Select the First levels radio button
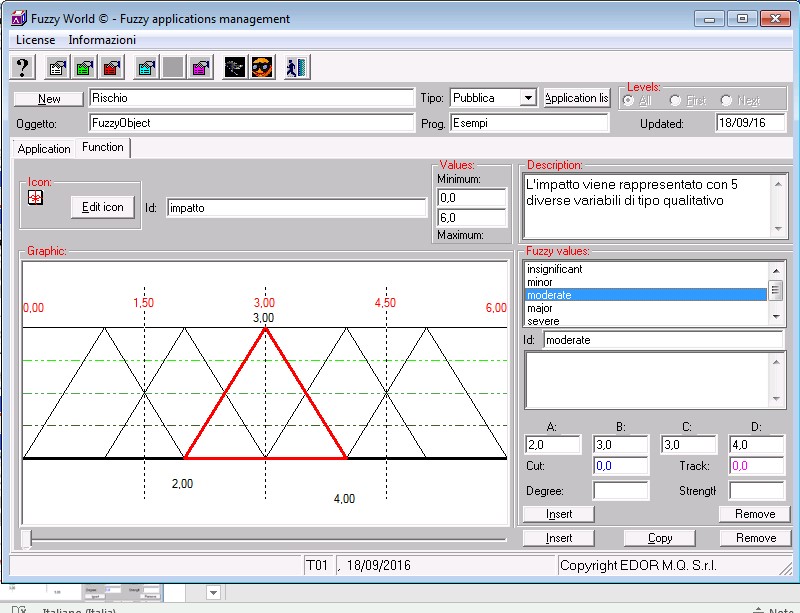 pyautogui.click(x=675, y=101)
